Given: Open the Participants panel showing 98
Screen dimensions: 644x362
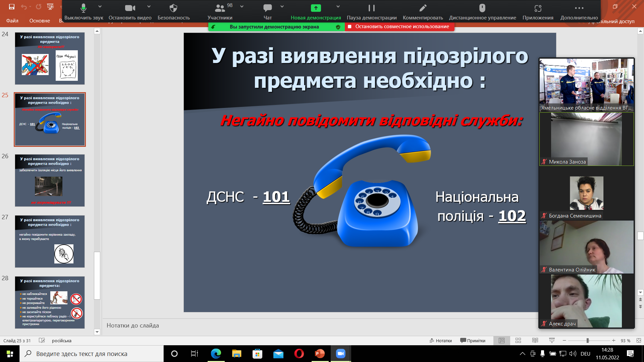Looking at the screenshot, I should (x=220, y=8).
